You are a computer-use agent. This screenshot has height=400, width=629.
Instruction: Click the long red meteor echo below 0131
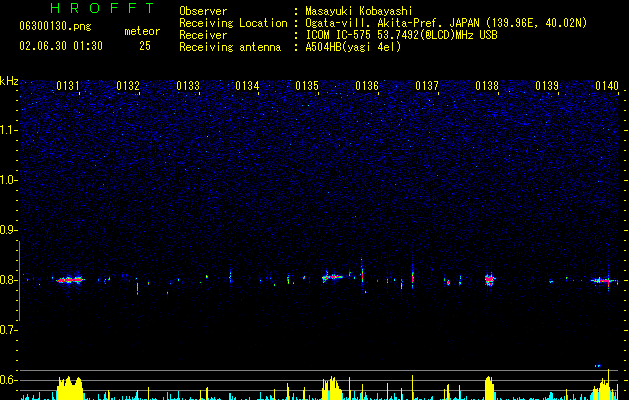pos(70,280)
